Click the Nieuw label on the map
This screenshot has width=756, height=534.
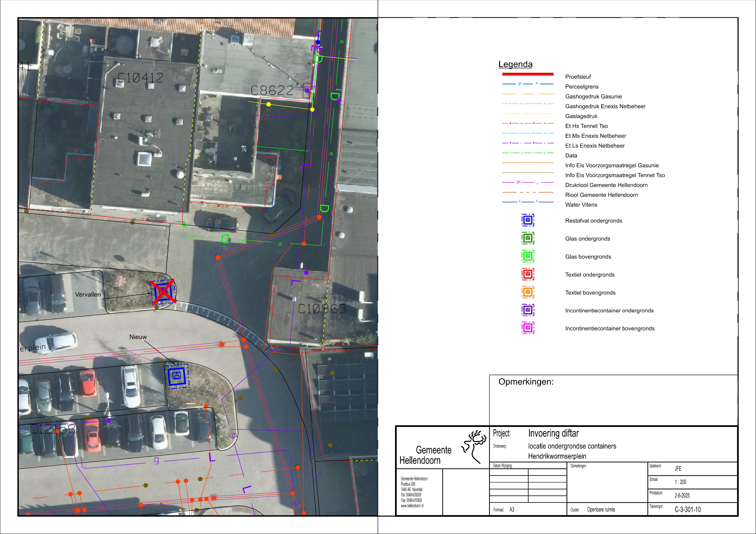[x=138, y=337]
